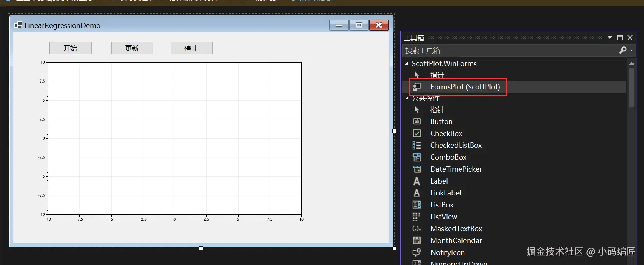Screen dimensions: 644x265
Task: Click the 开始 button in the form
Action: pos(71,48)
